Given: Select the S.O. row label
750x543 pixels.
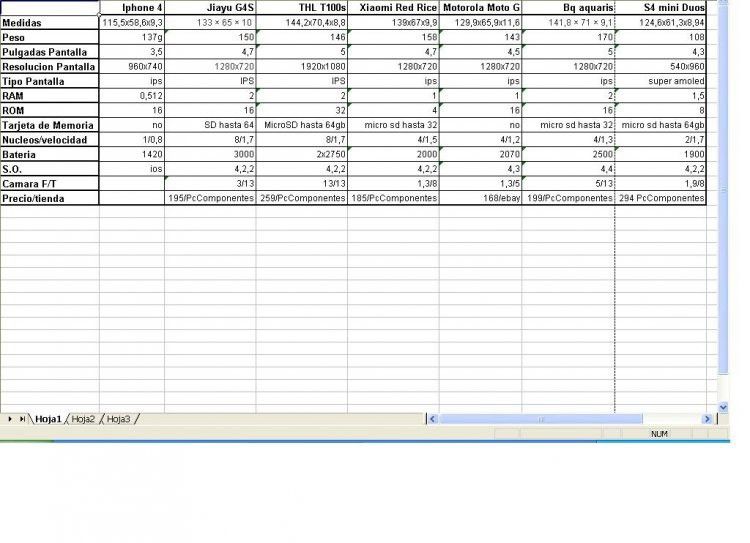Looking at the screenshot, I should click(50, 169).
